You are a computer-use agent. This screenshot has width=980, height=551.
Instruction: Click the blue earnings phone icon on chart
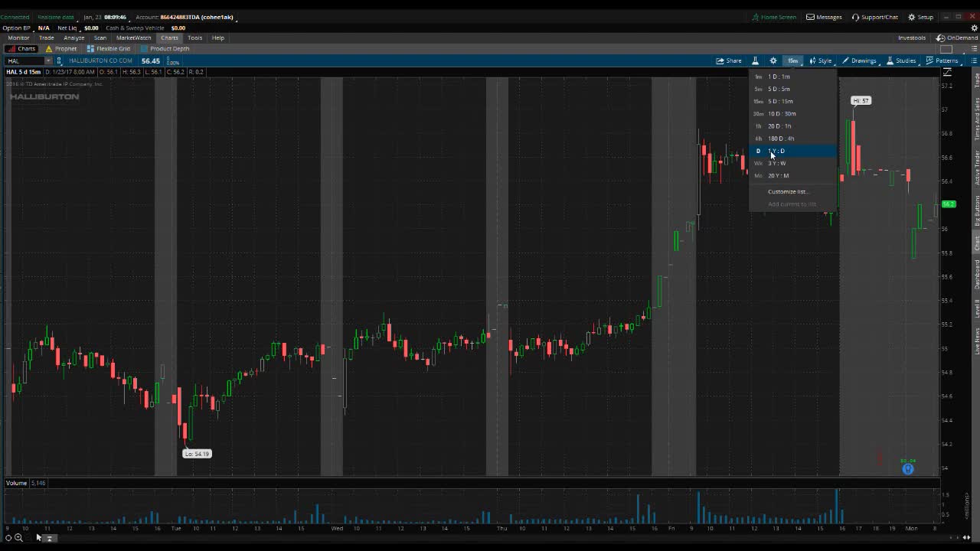tap(908, 469)
